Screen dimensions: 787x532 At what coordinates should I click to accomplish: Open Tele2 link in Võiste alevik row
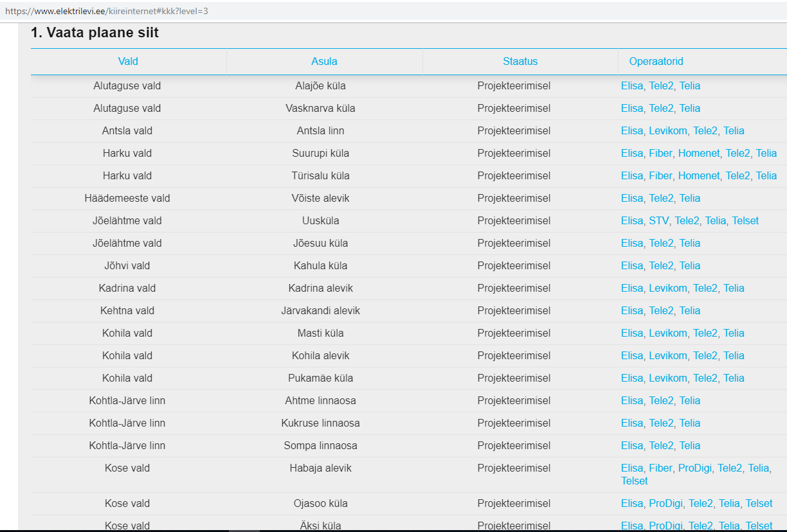(x=661, y=199)
